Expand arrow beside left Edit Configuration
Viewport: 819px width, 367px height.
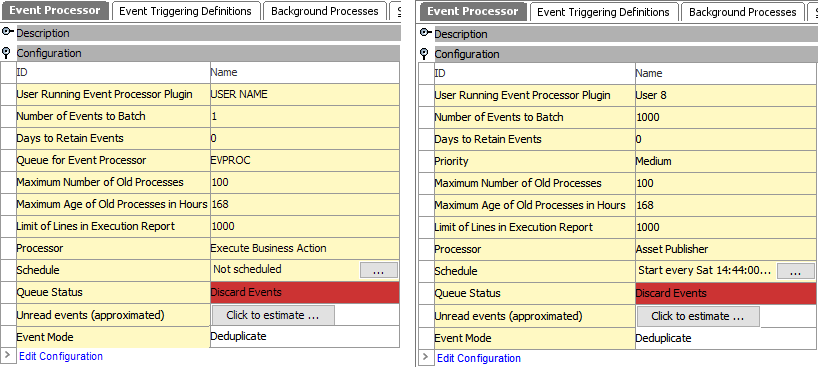pos(7,355)
